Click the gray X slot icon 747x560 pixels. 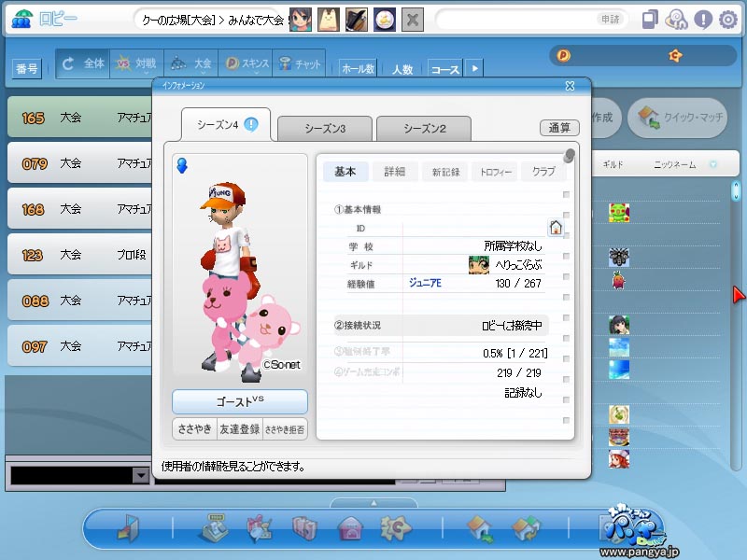[x=413, y=21]
